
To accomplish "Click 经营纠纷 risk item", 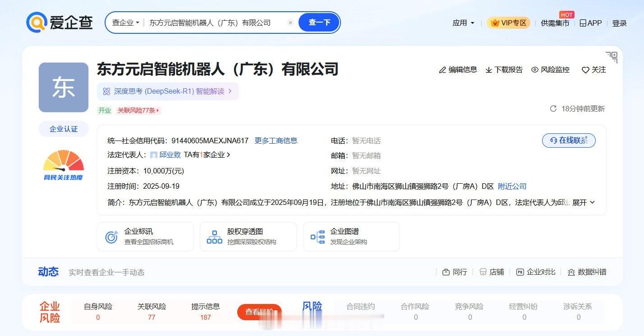I will coord(524,312).
